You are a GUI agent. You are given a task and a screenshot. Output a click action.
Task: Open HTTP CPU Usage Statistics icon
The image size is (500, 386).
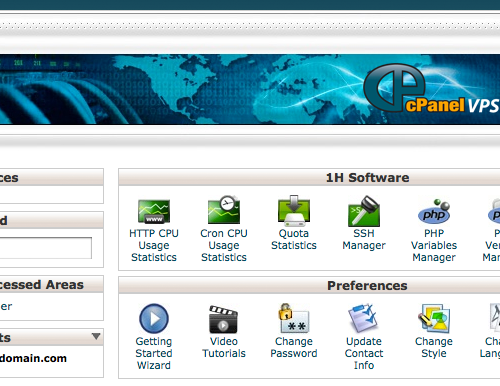click(154, 211)
